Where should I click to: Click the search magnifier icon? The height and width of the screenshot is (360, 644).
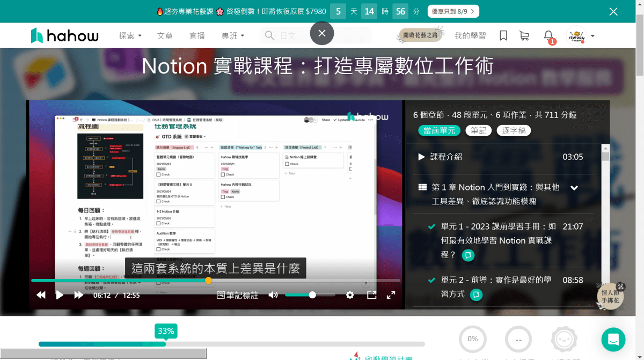click(268, 35)
